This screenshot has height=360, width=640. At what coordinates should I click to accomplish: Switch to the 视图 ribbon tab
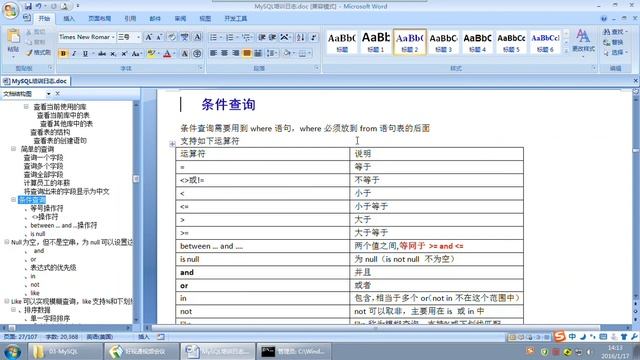(205, 19)
